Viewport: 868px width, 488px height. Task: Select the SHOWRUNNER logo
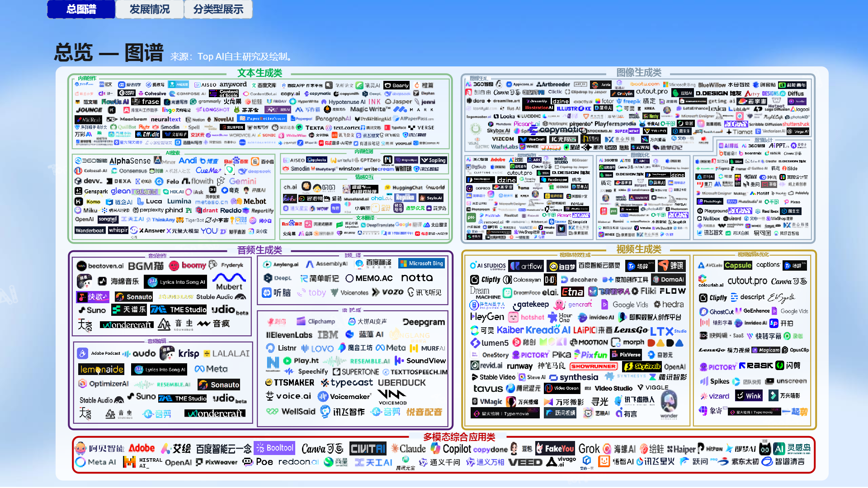[x=593, y=366]
